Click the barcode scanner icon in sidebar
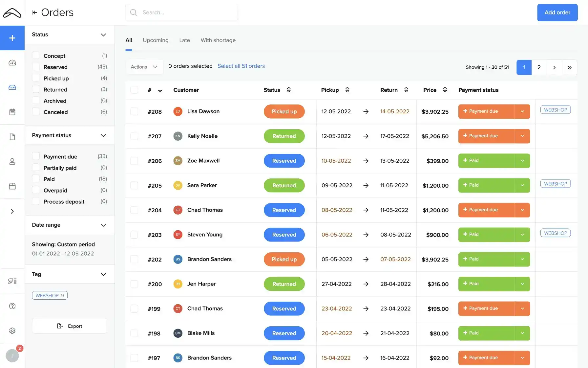 pyautogui.click(x=12, y=281)
